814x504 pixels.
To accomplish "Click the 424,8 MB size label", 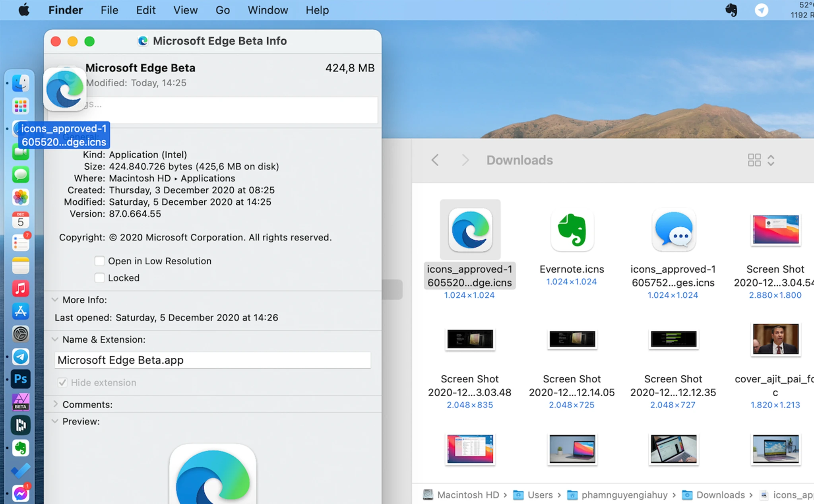I will click(x=350, y=68).
